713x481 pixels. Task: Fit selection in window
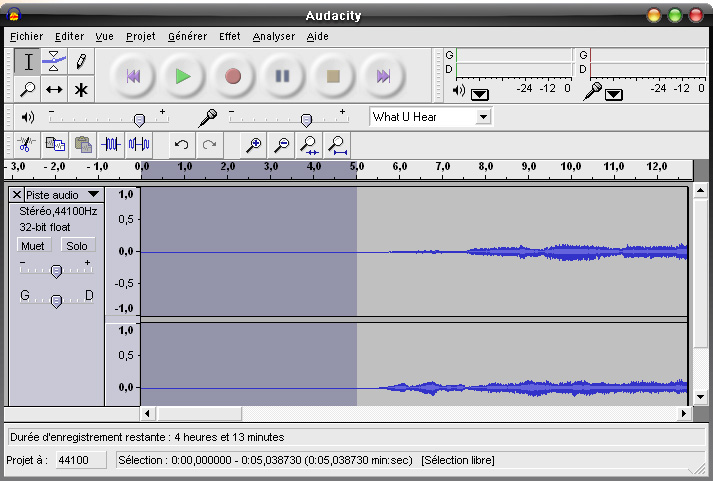click(x=309, y=145)
